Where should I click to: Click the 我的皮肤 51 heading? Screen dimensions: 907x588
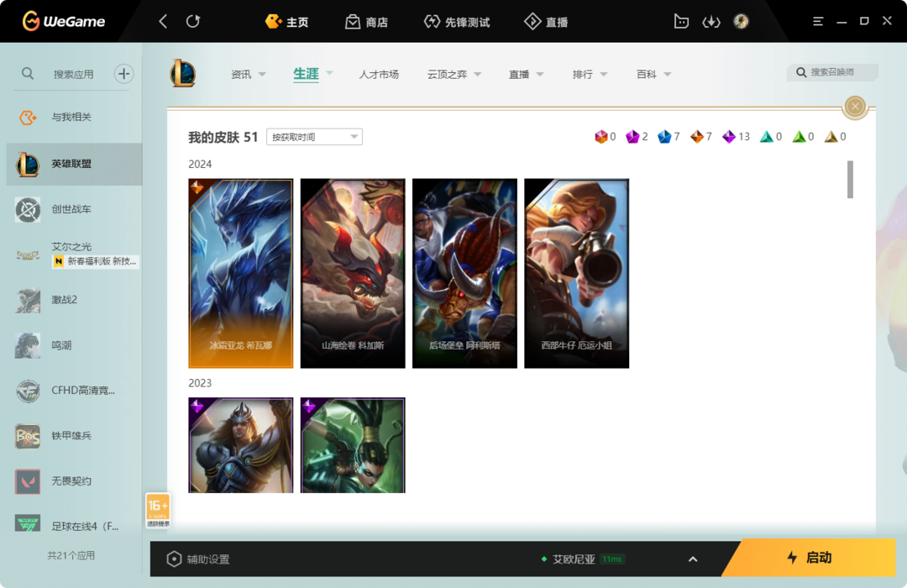point(223,137)
